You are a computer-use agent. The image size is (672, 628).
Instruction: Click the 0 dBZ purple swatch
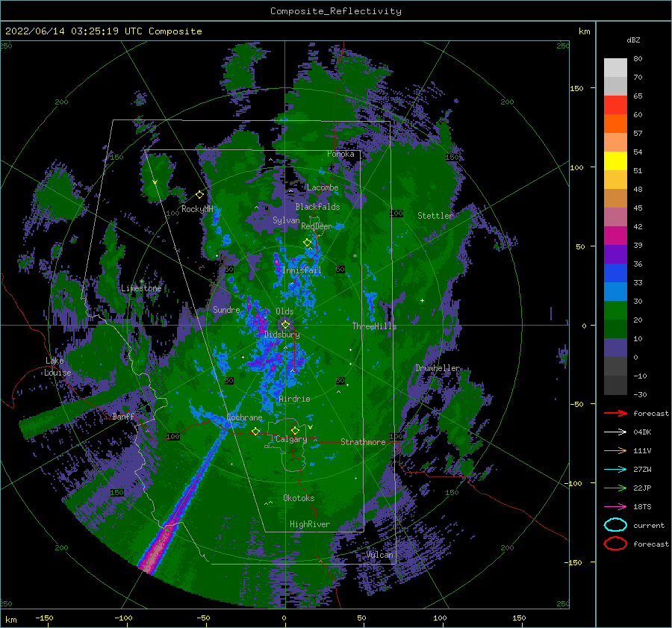(x=615, y=348)
